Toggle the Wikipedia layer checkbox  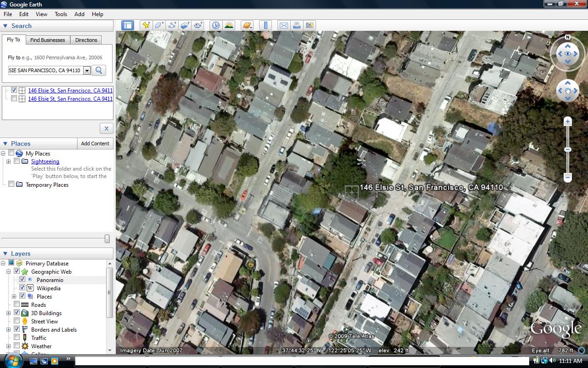[22, 288]
